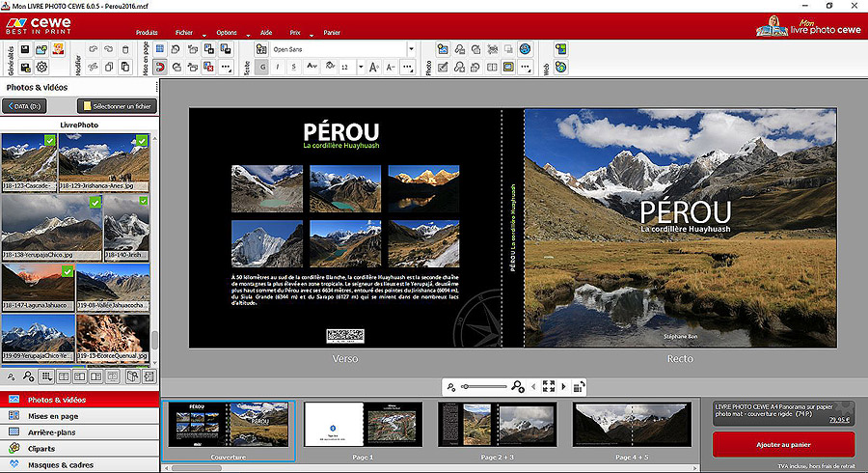Zoom in the page view magnifier
This screenshot has height=473, width=868.
tap(518, 386)
